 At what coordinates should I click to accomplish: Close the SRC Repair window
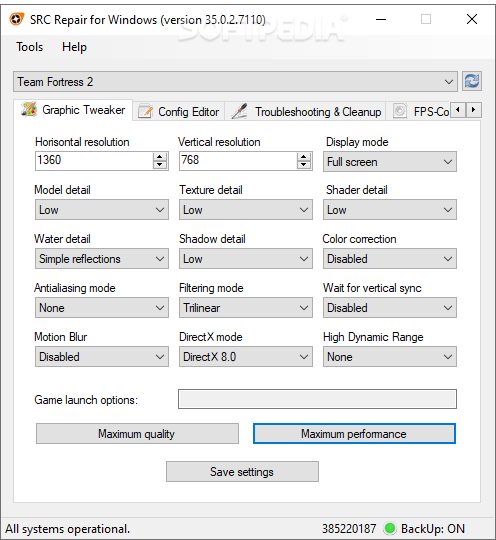pyautogui.click(x=472, y=19)
